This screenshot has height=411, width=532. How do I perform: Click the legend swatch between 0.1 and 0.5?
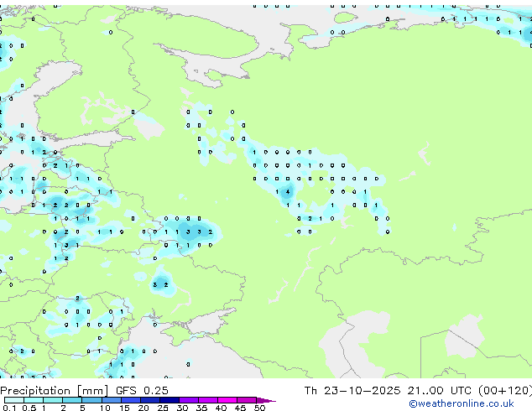(14, 400)
